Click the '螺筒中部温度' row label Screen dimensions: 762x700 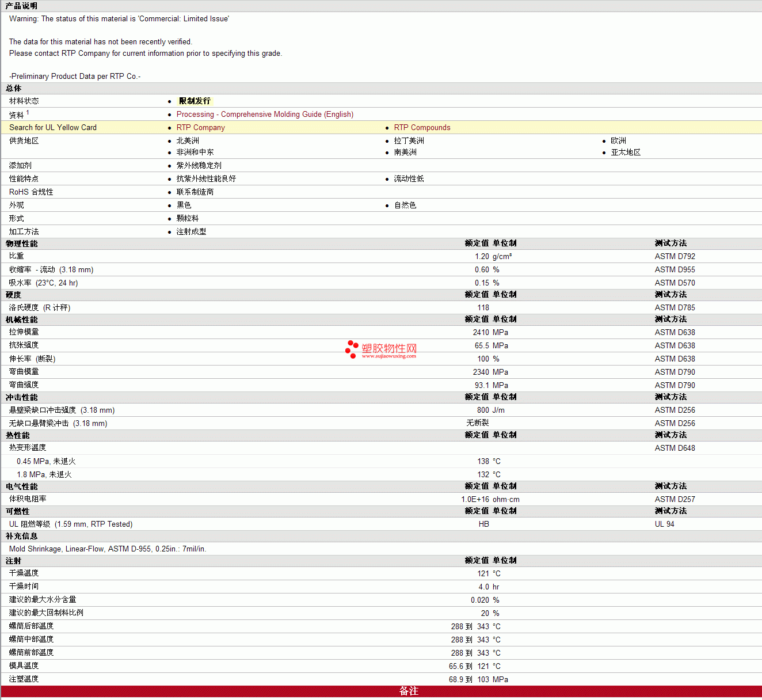[32, 640]
